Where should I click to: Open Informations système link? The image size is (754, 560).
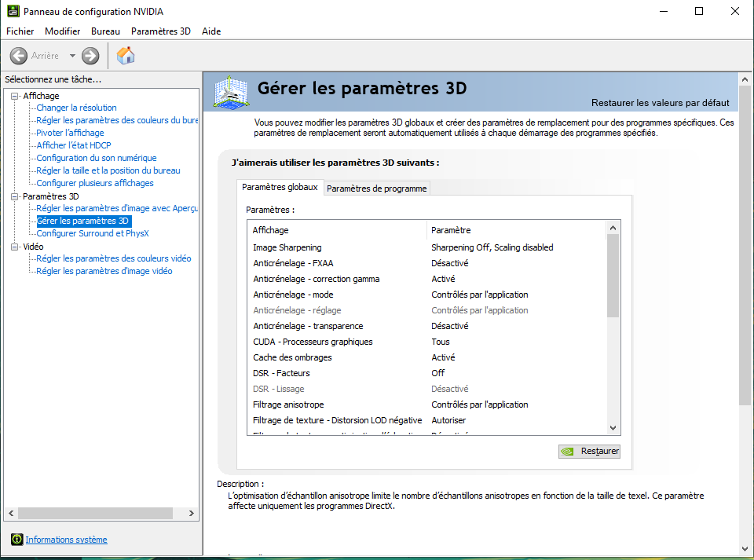pos(66,540)
